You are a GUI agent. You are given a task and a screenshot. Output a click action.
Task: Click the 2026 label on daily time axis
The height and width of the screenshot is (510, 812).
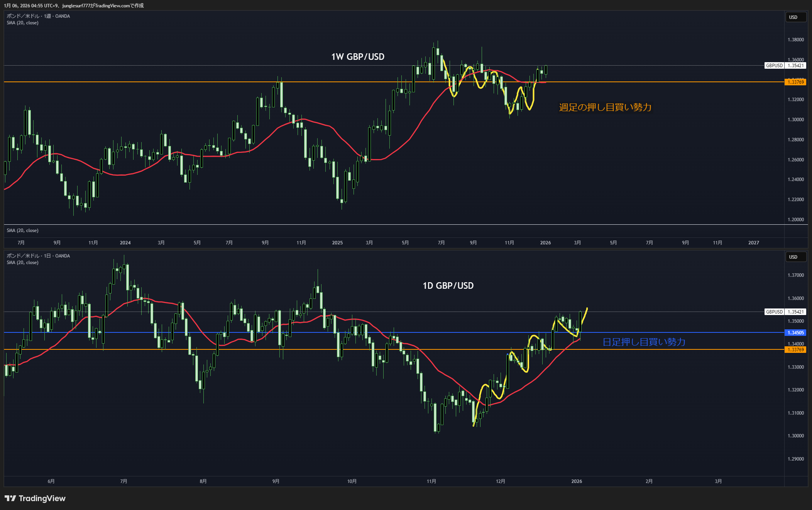tap(577, 481)
